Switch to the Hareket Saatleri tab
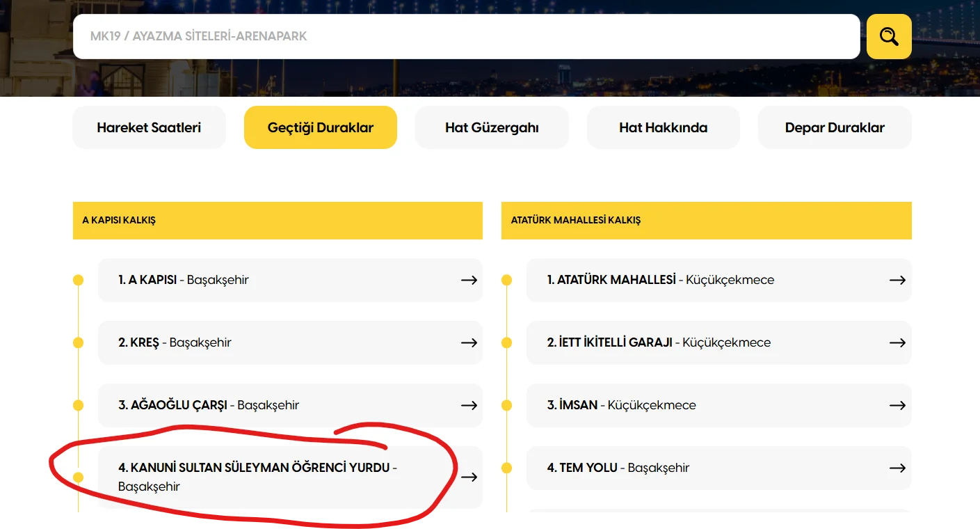 [x=149, y=127]
